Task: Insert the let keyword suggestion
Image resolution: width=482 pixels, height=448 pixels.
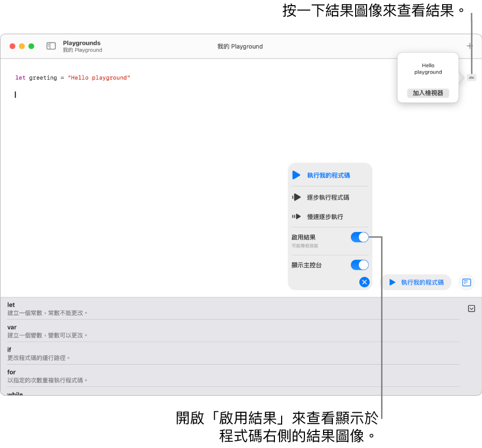Action: click(233, 309)
